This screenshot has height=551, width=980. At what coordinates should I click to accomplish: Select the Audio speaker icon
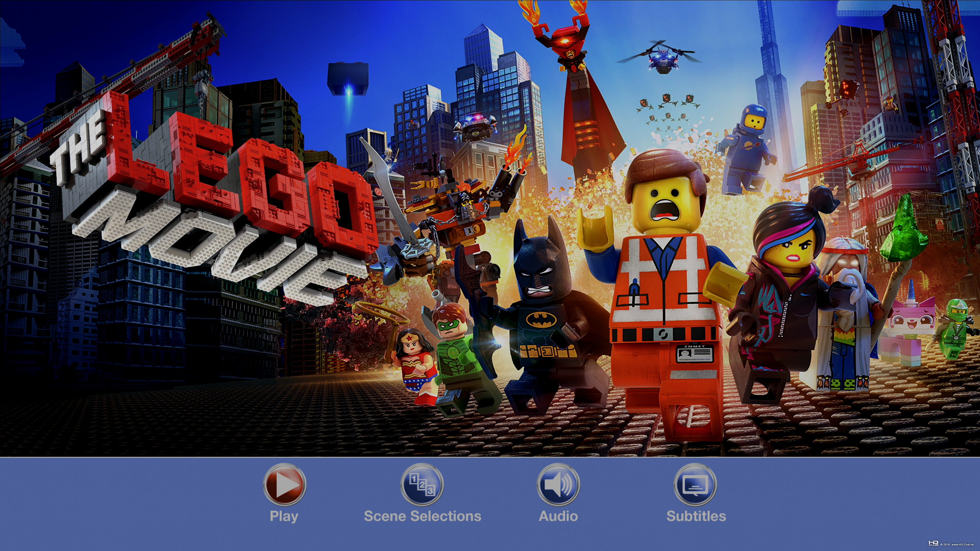pyautogui.click(x=558, y=484)
